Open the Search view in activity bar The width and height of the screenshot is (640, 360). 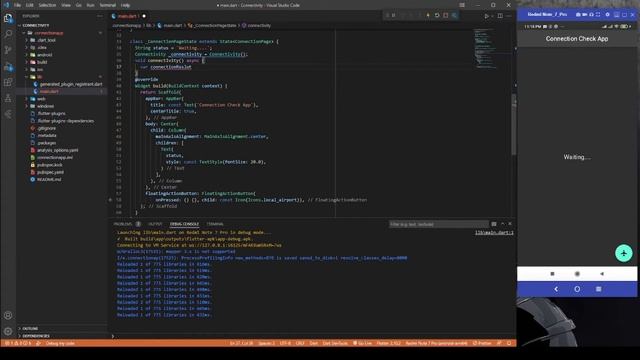coord(8,34)
